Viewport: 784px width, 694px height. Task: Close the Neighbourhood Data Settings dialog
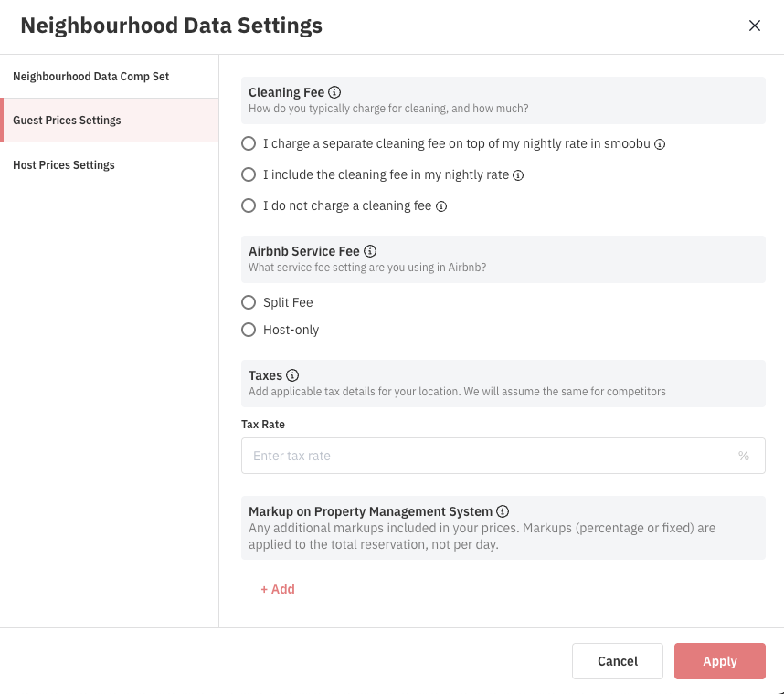pos(755,26)
